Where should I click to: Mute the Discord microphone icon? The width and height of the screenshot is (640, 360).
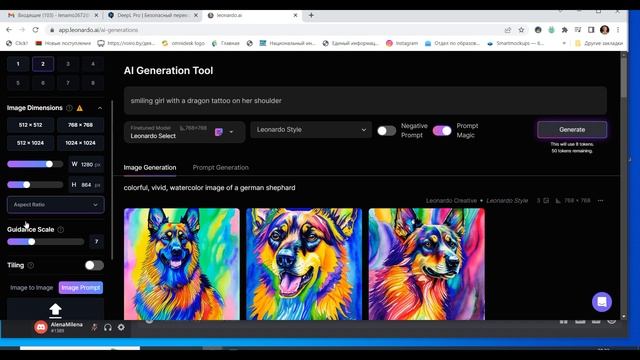[94, 327]
